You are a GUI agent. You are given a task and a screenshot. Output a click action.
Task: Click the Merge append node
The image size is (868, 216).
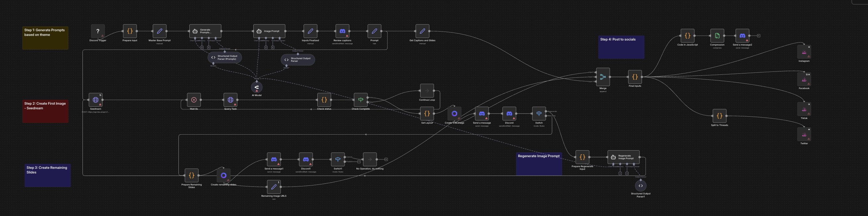click(x=603, y=77)
